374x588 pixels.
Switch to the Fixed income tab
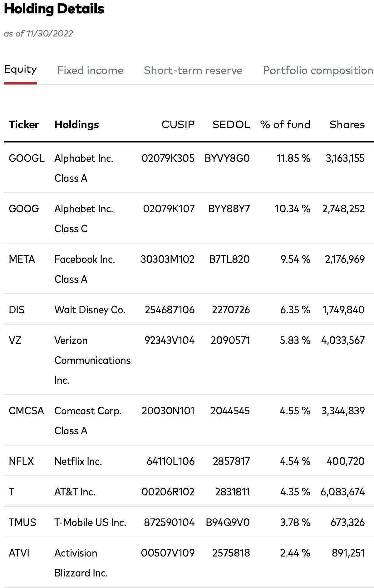click(90, 70)
